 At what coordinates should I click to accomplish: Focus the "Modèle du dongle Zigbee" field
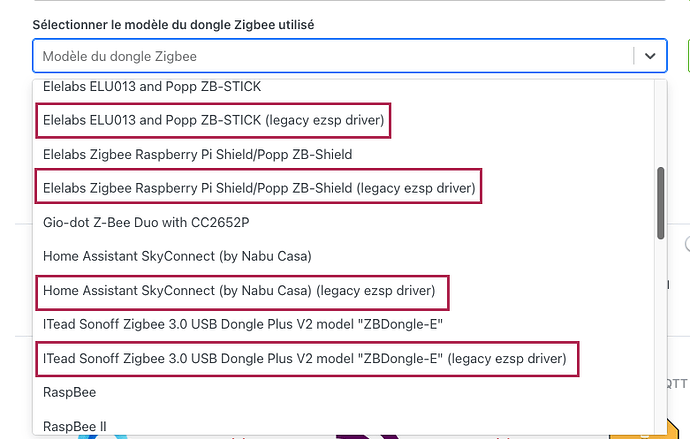click(330, 57)
